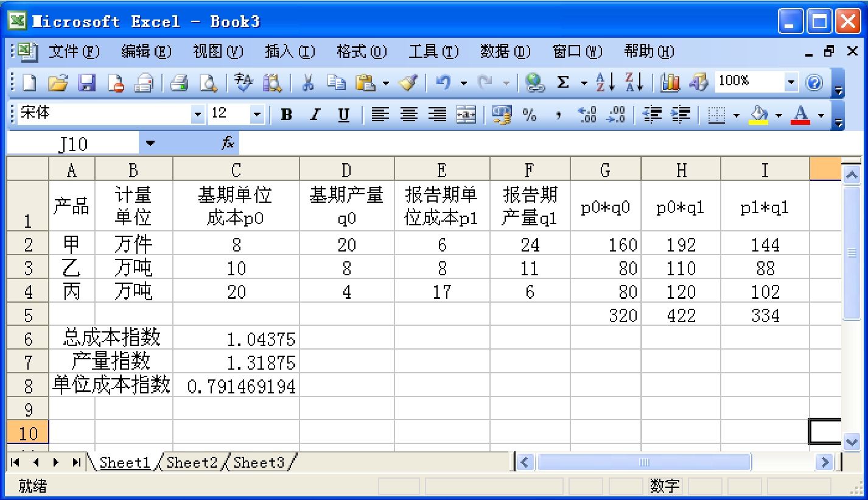Image resolution: width=868 pixels, height=500 pixels.
Task: Toggle underline formatting
Action: pos(344,114)
